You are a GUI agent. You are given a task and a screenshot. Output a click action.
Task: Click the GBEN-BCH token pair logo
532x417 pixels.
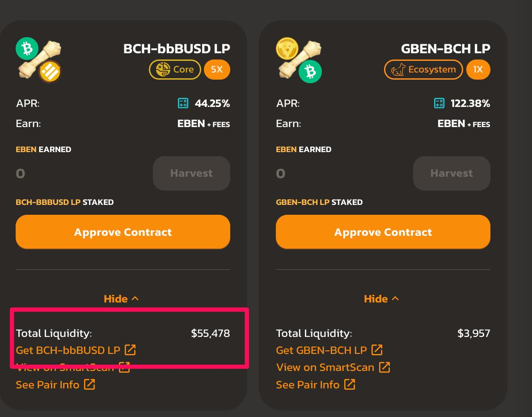[299, 60]
